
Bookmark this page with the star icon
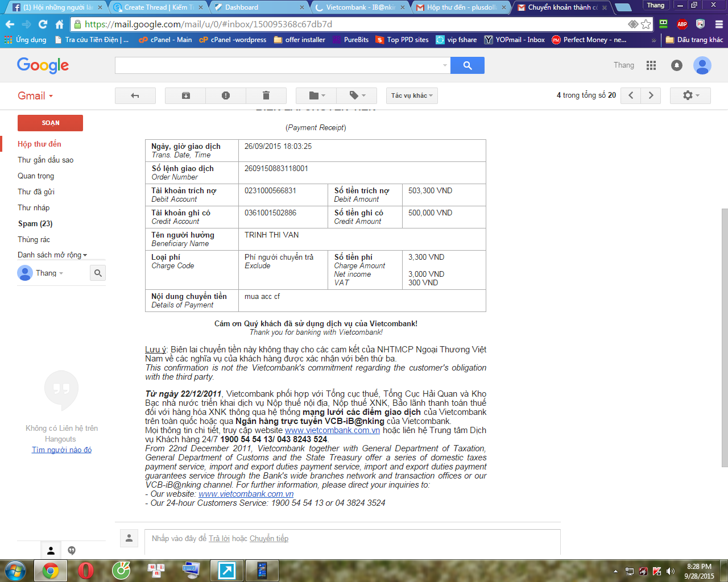coord(646,24)
